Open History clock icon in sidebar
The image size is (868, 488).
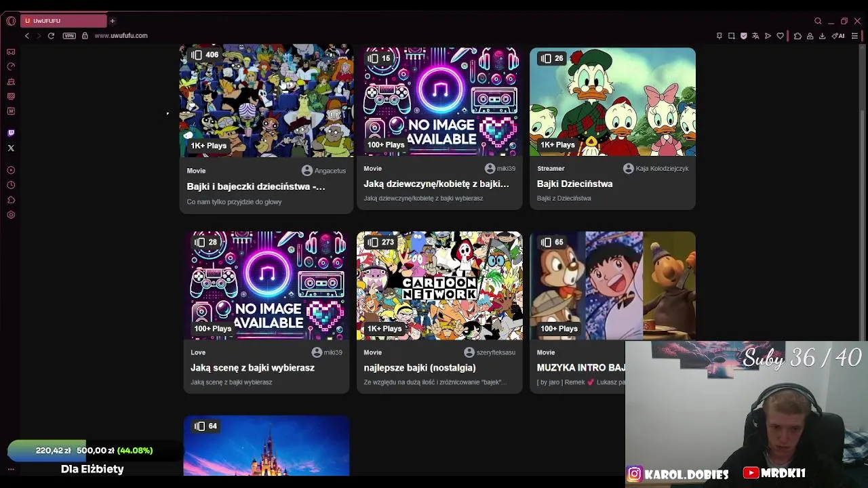tap(11, 185)
